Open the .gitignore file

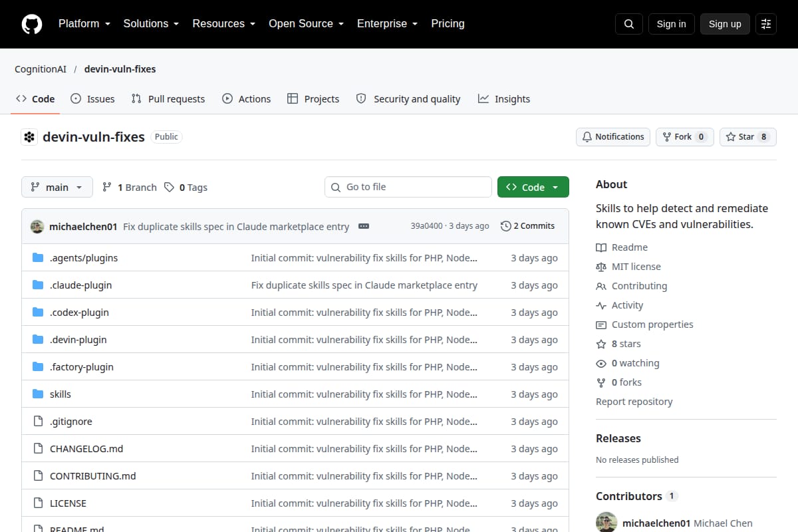pyautogui.click(x=71, y=422)
